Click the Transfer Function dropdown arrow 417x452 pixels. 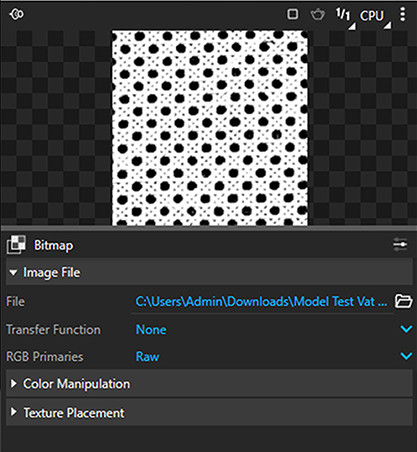pos(406,329)
